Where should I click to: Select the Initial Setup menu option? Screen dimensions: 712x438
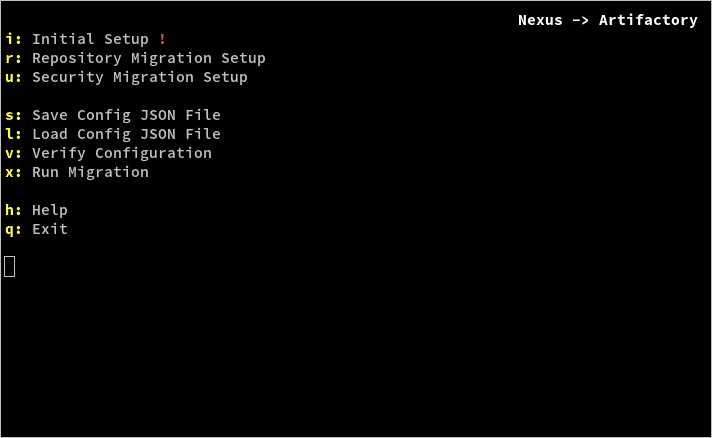pyautogui.click(x=90, y=39)
